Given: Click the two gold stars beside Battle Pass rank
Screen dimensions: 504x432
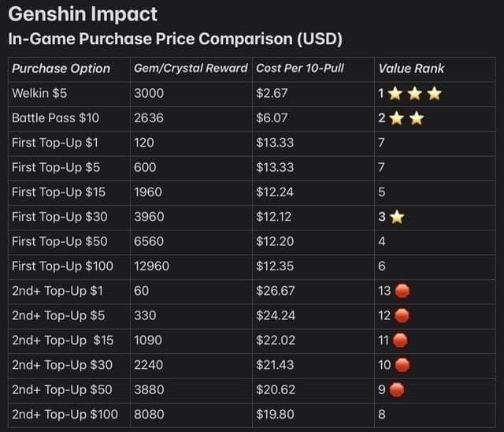Looking at the screenshot, I should 406,118.
